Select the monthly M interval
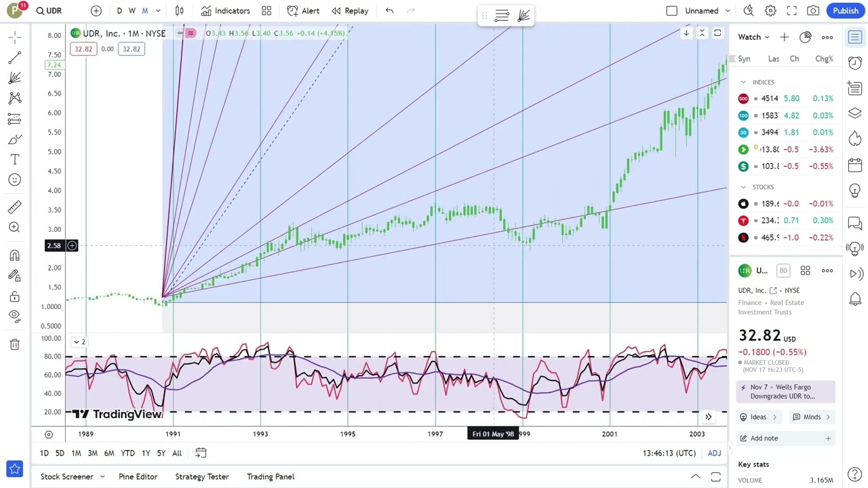Viewport: 868px width, 488px height. pyautogui.click(x=145, y=11)
